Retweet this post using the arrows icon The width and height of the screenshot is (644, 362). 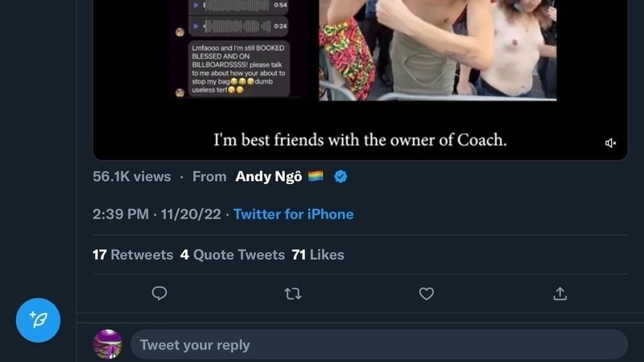[x=293, y=294]
